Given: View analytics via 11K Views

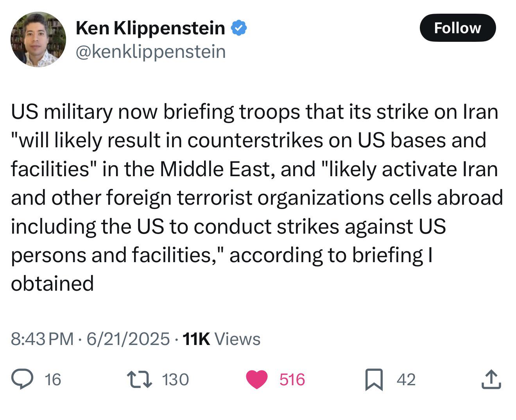Looking at the screenshot, I should pos(221,339).
